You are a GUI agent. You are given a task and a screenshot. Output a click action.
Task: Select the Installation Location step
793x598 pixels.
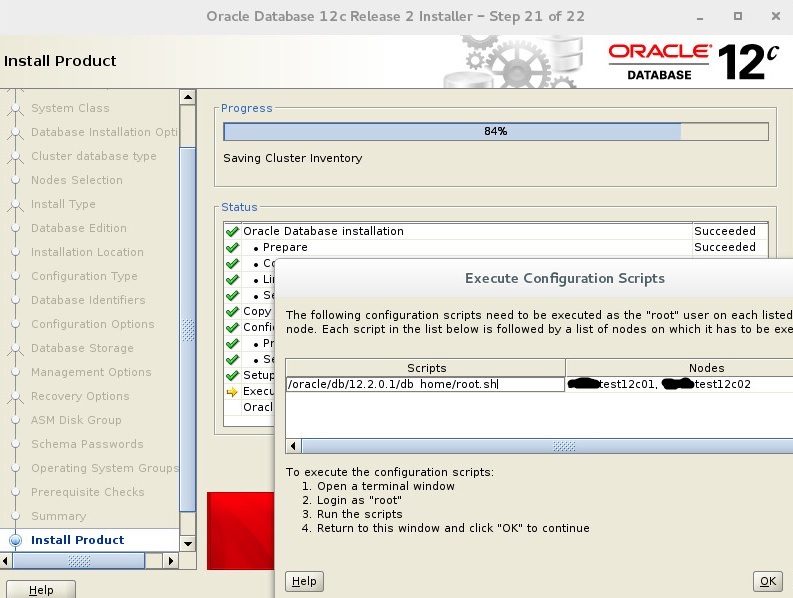(x=87, y=252)
